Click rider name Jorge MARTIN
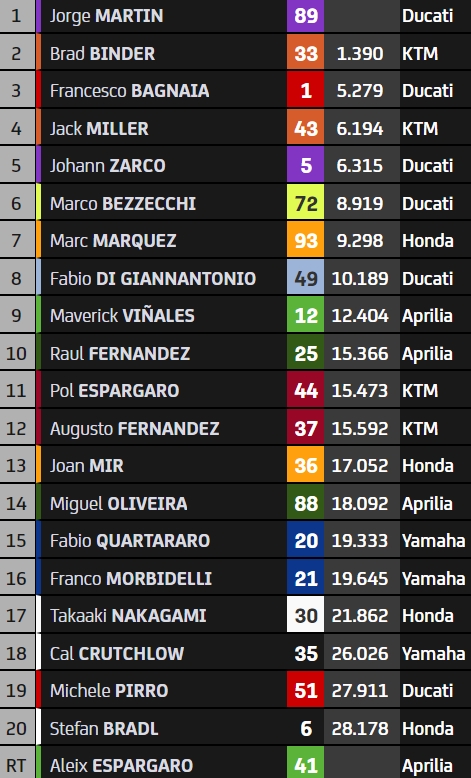This screenshot has width=471, height=778. [106, 16]
